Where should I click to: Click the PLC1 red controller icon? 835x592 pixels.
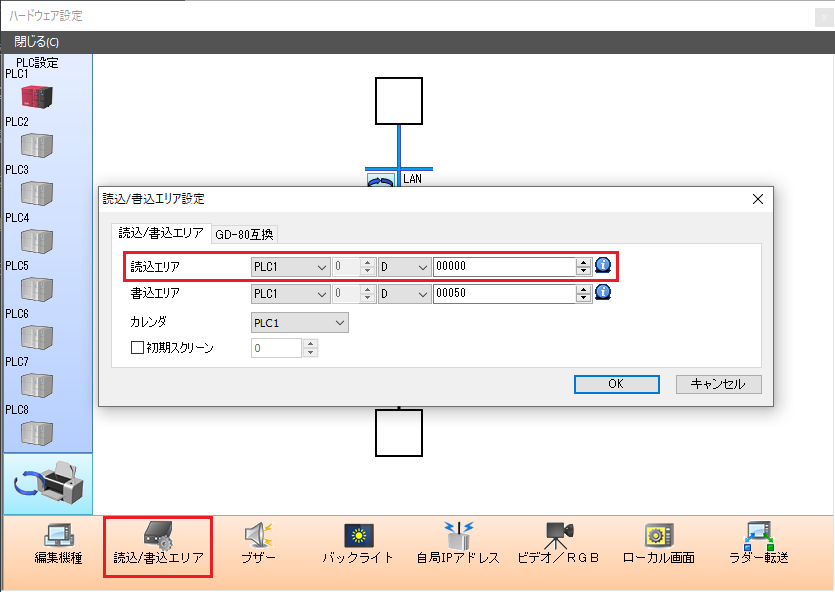coord(37,96)
